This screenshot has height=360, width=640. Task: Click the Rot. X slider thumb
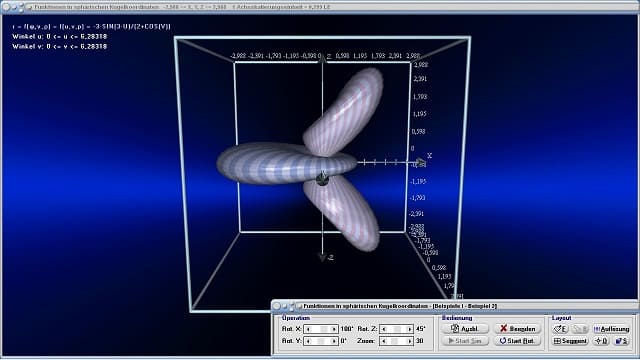point(324,329)
